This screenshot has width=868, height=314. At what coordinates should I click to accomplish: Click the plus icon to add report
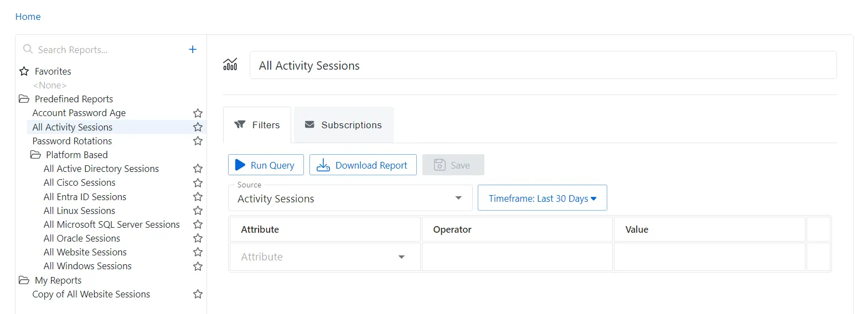(193, 49)
